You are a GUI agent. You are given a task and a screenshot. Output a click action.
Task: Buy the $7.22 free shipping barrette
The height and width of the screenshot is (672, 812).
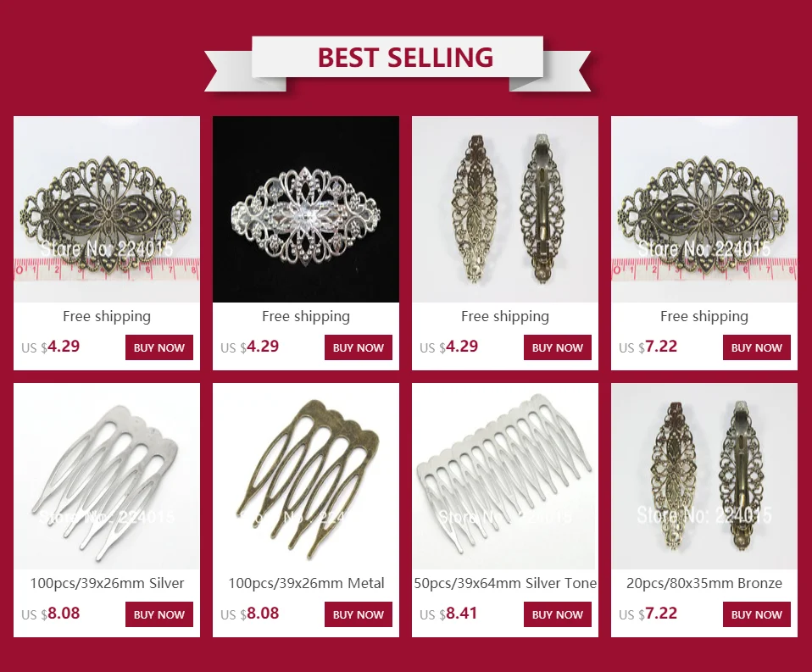pos(757,347)
